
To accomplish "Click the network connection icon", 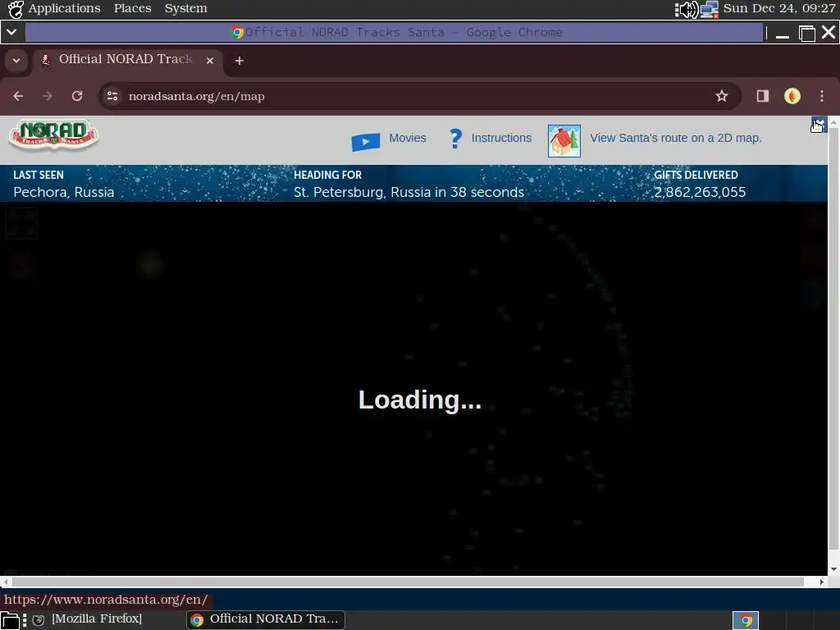I will click(x=710, y=9).
